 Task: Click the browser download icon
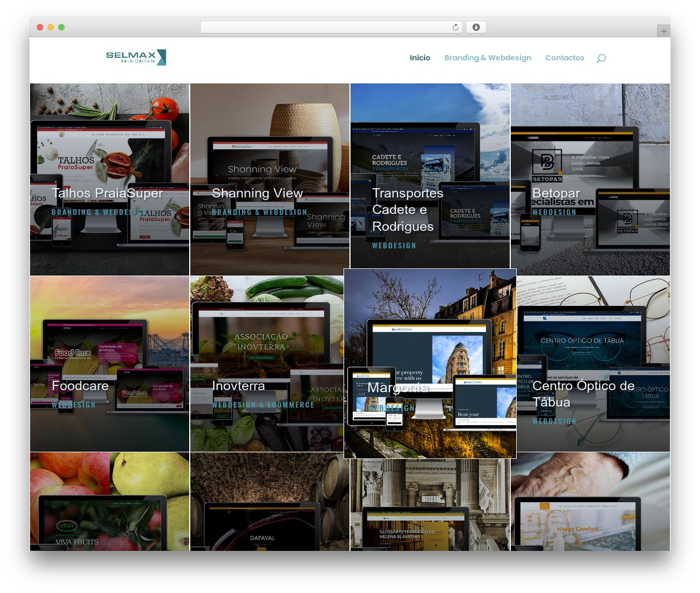click(x=476, y=27)
